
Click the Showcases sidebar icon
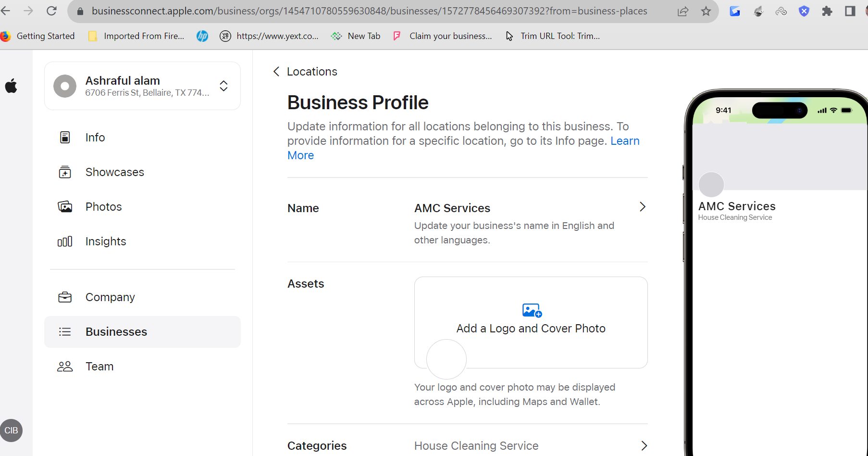coord(65,172)
